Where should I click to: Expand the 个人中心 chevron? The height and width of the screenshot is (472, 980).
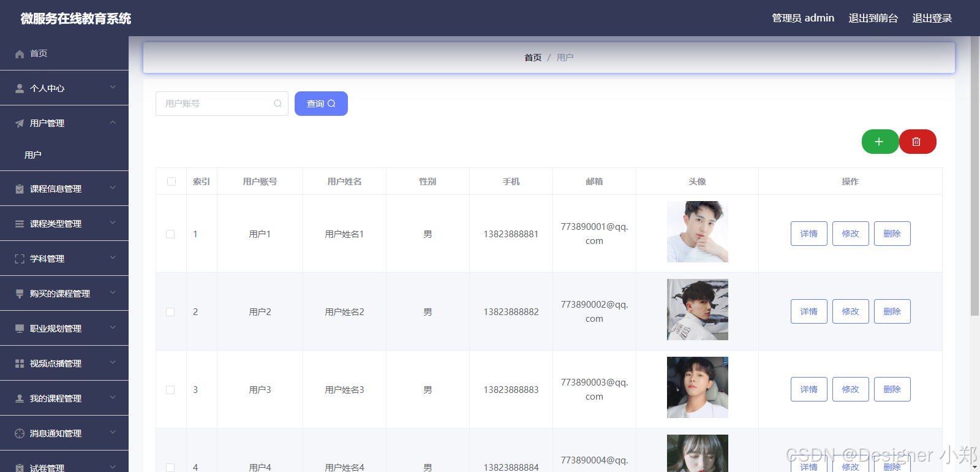click(x=113, y=88)
